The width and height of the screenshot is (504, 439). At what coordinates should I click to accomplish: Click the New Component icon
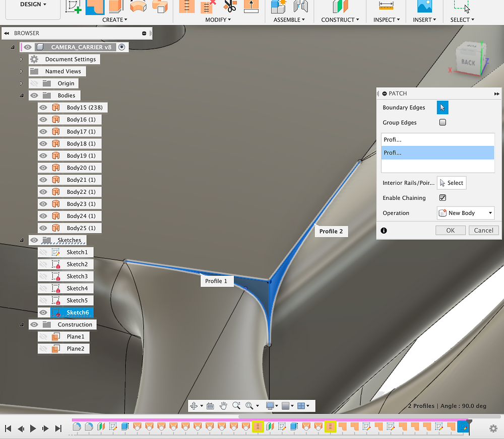point(279,7)
